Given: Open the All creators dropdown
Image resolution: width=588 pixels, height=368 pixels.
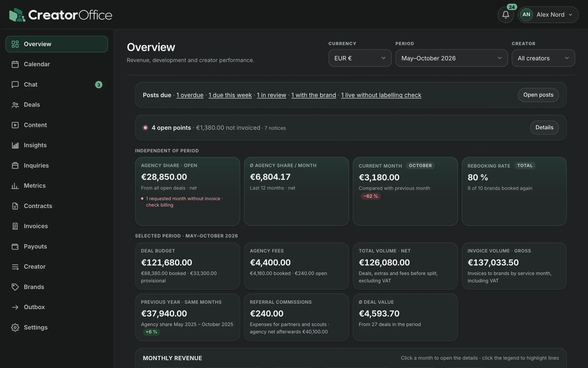Looking at the screenshot, I should (x=543, y=58).
